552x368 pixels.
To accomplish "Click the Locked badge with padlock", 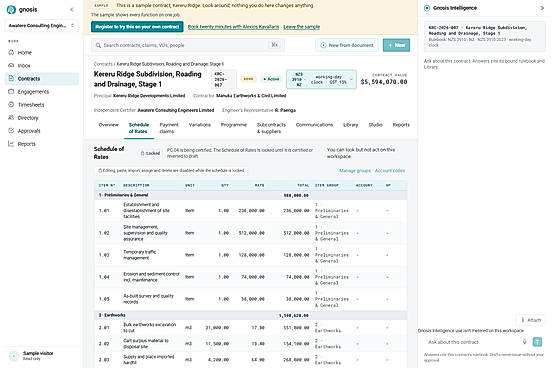I will pyautogui.click(x=150, y=153).
